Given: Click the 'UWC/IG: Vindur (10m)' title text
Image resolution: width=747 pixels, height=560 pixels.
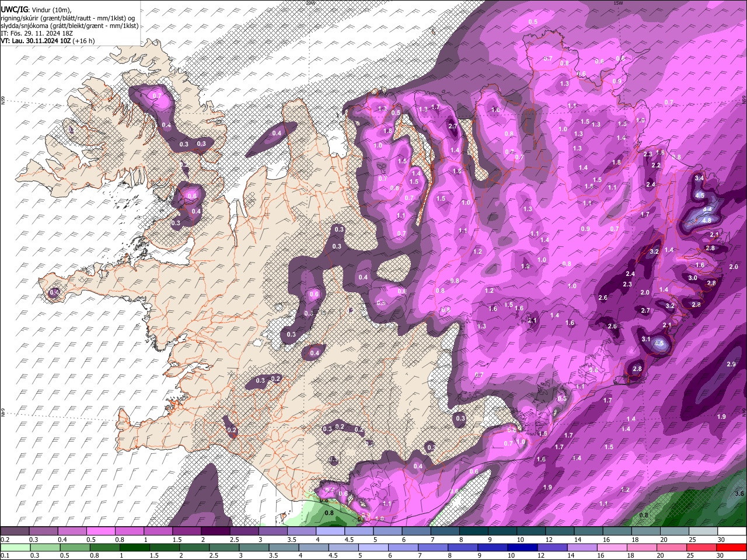Looking at the screenshot, I should tap(36, 10).
